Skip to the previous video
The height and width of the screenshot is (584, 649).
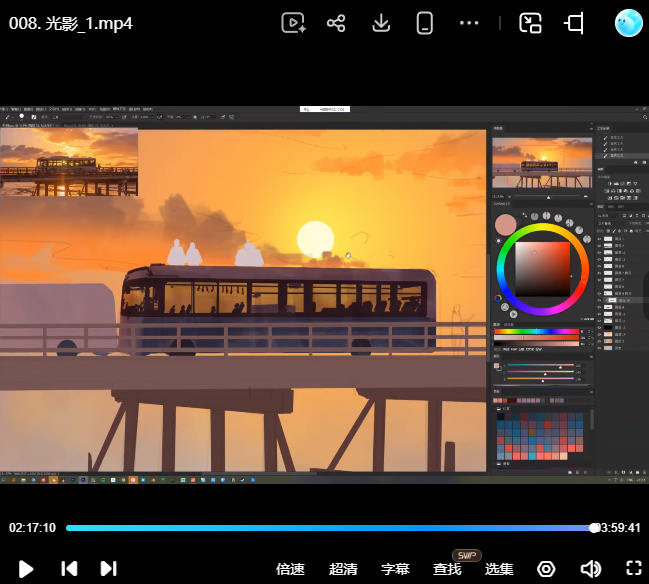(69, 569)
